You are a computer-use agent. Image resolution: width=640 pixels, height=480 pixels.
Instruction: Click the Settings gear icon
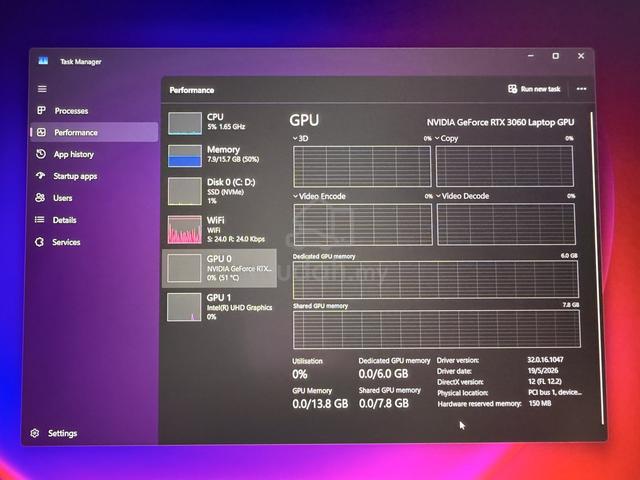[x=35, y=433]
